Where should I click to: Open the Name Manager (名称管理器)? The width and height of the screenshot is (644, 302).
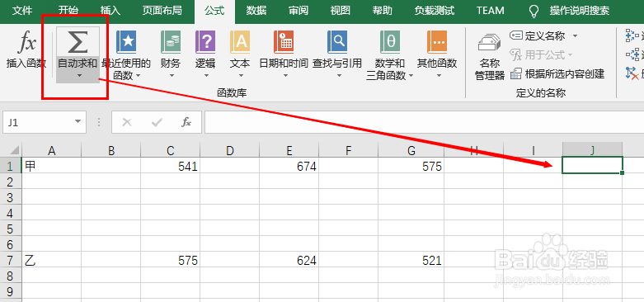490,55
